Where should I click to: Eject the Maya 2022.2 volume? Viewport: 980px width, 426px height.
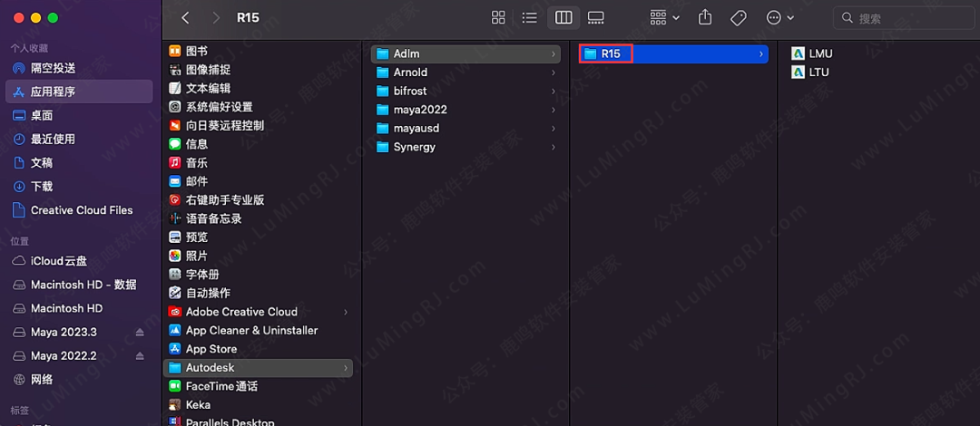click(x=140, y=356)
